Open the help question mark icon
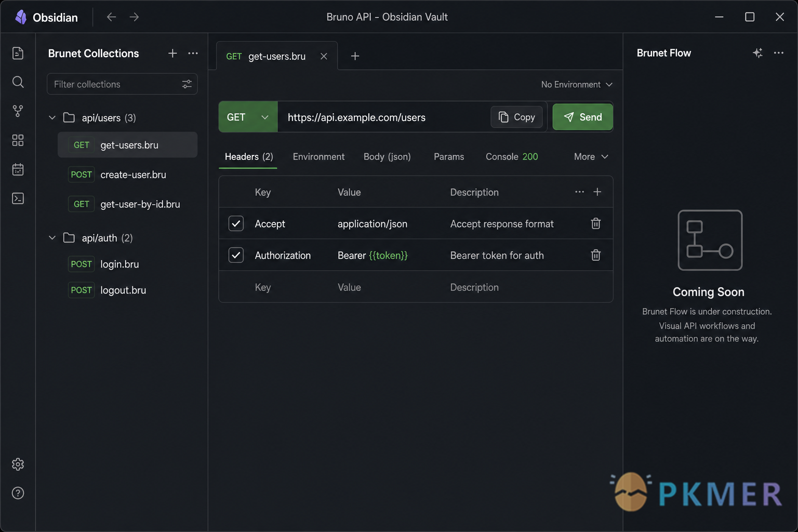The image size is (798, 532). click(x=18, y=493)
